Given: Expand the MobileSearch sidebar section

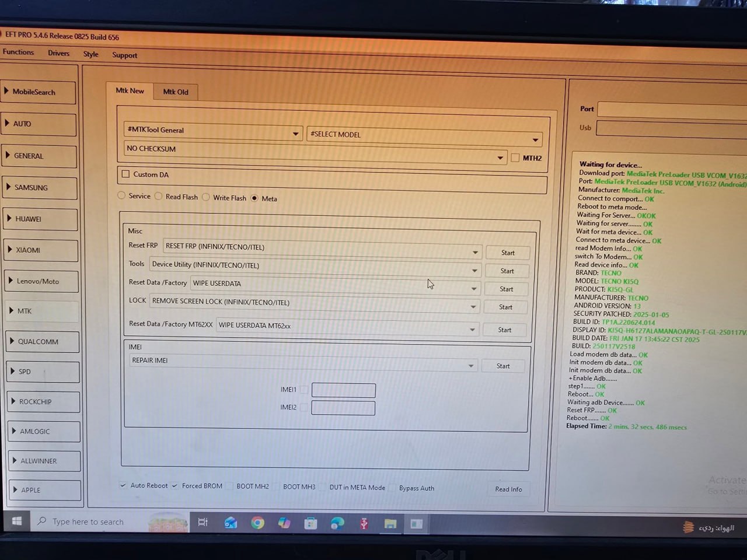Looking at the screenshot, I should 39,92.
